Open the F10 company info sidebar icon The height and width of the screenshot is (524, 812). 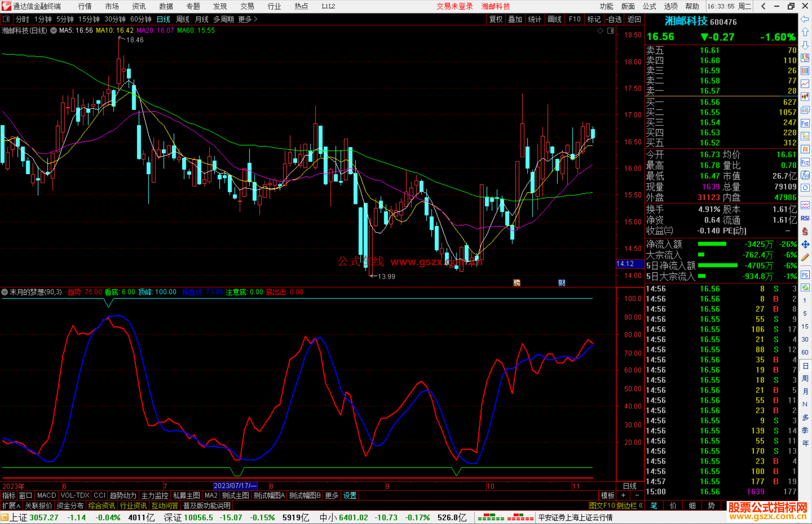click(805, 123)
